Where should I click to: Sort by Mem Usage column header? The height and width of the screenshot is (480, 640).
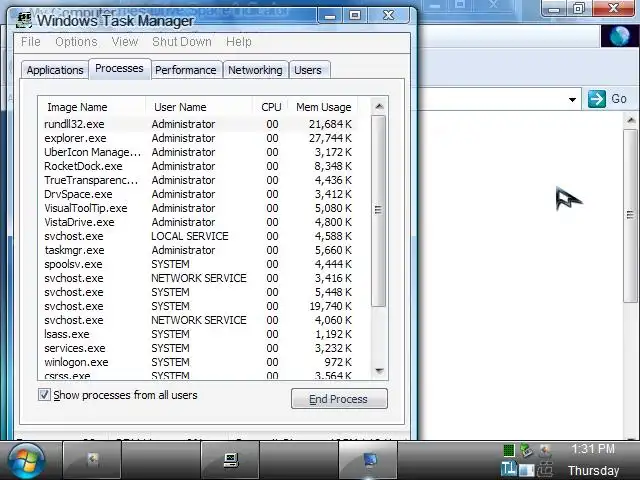pos(323,107)
